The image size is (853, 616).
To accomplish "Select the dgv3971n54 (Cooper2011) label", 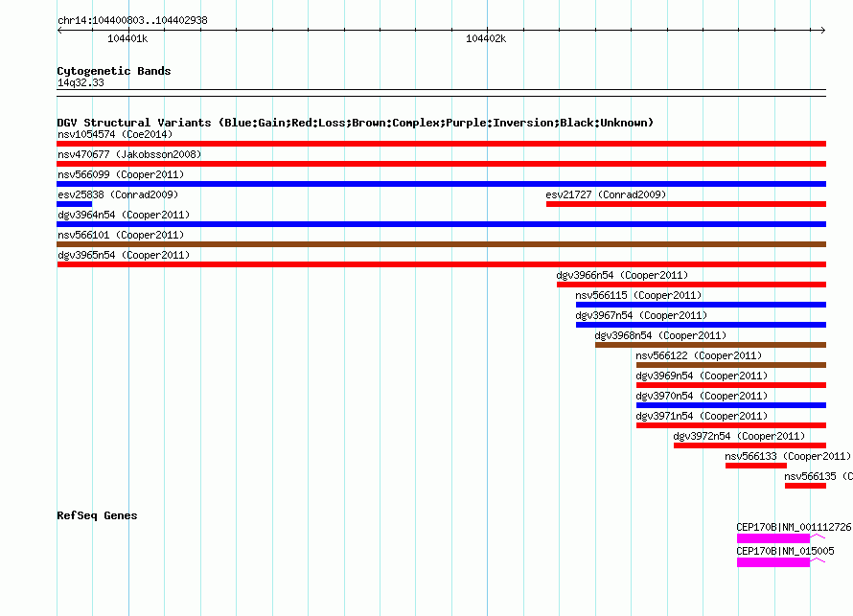I will click(x=702, y=416).
